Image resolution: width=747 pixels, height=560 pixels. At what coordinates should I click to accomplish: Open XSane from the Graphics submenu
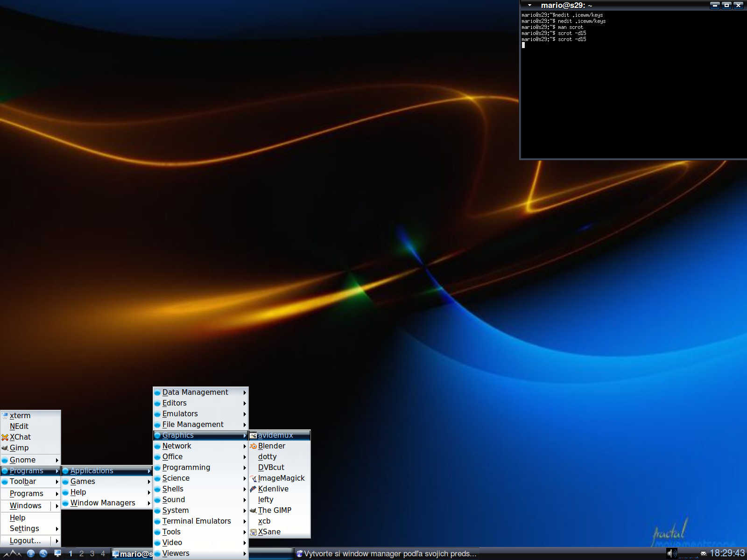coord(280,532)
